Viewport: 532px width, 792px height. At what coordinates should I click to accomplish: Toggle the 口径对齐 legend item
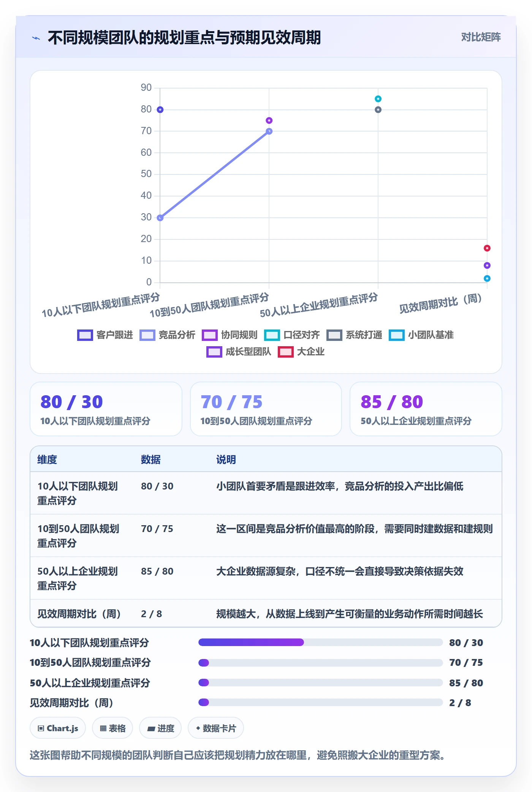point(292,335)
